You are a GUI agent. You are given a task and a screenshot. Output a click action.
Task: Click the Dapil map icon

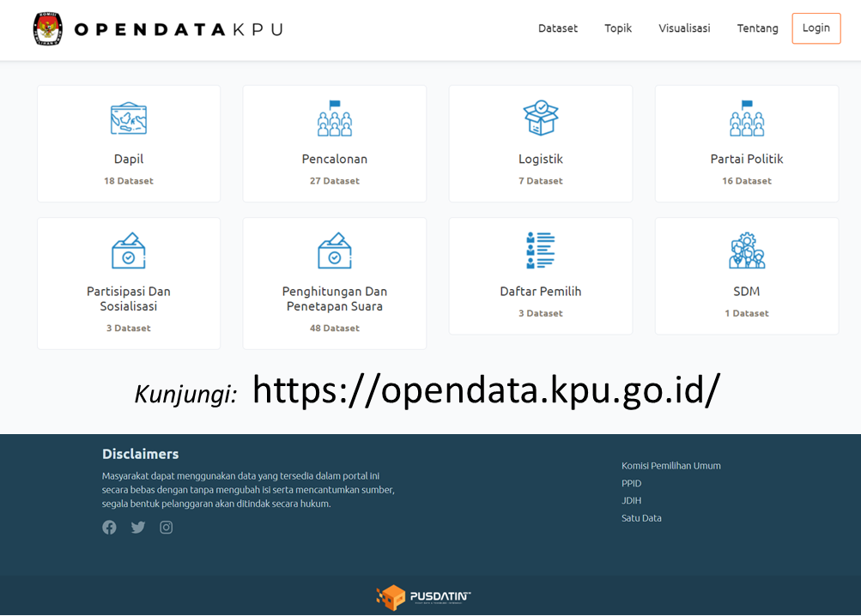(x=129, y=119)
